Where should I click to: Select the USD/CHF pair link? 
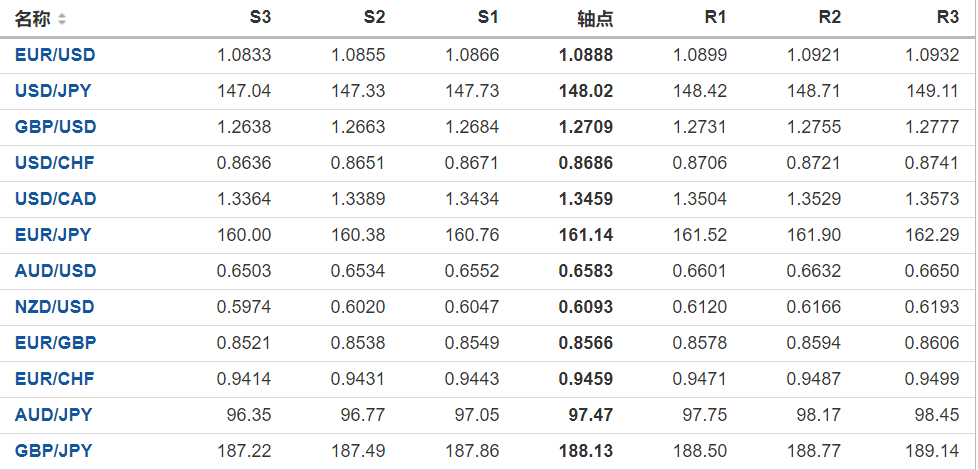pos(54,163)
